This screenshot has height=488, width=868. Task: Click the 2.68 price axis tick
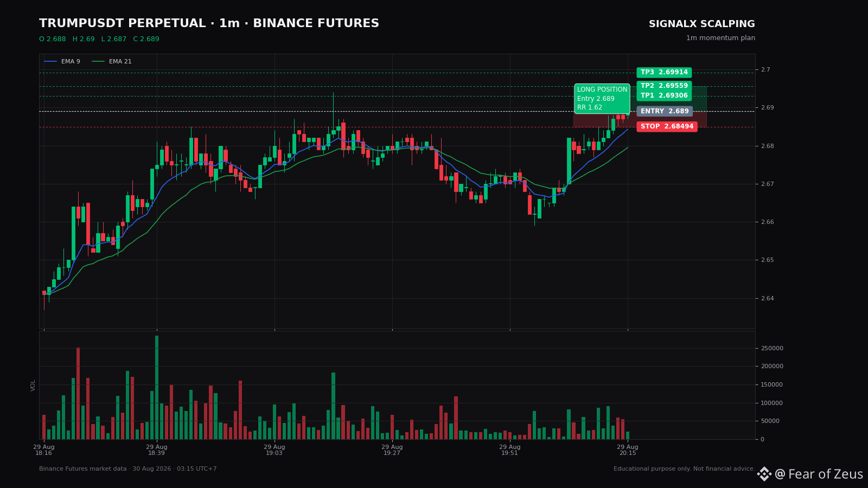point(767,146)
